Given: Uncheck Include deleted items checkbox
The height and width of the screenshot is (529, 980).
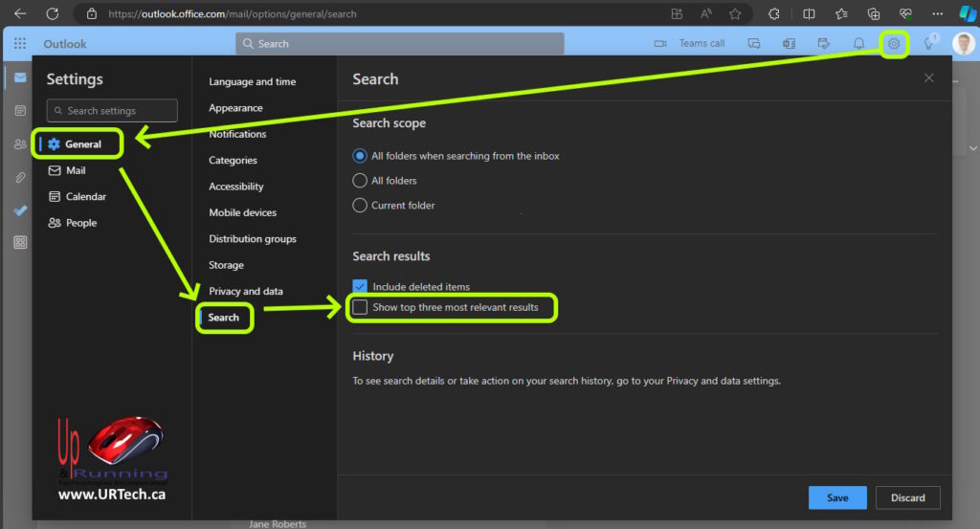Looking at the screenshot, I should pyautogui.click(x=360, y=286).
